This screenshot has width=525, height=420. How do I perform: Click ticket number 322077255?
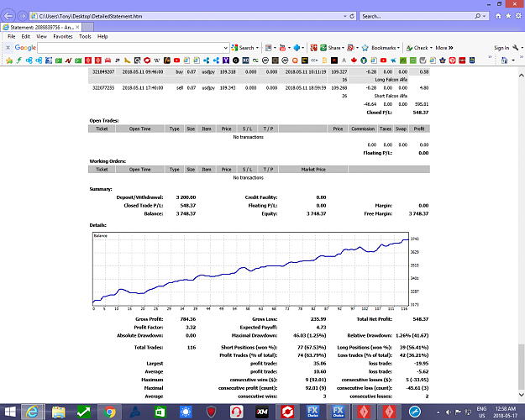coord(103,87)
